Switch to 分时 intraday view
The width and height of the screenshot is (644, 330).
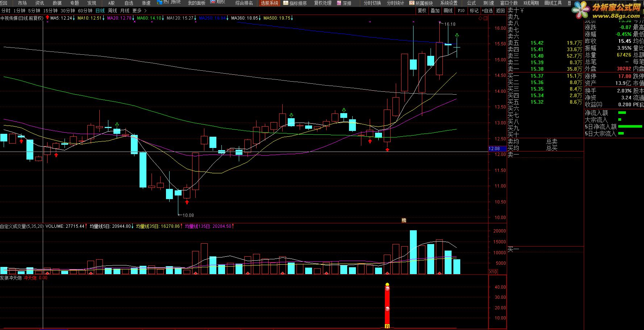pos(6,11)
